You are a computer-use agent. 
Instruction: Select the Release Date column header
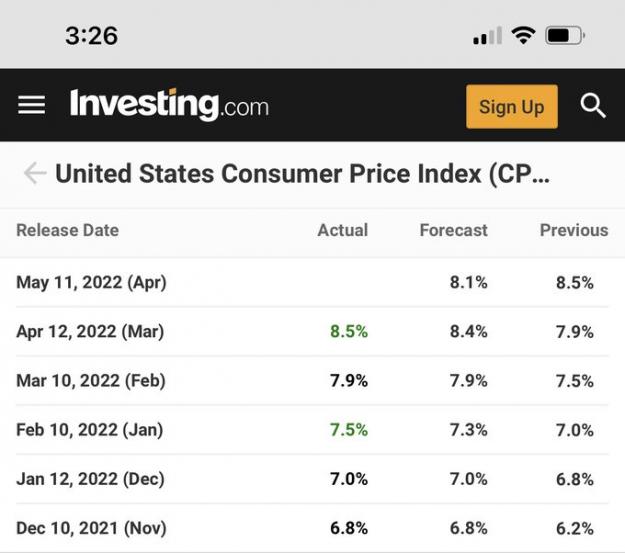click(x=67, y=230)
